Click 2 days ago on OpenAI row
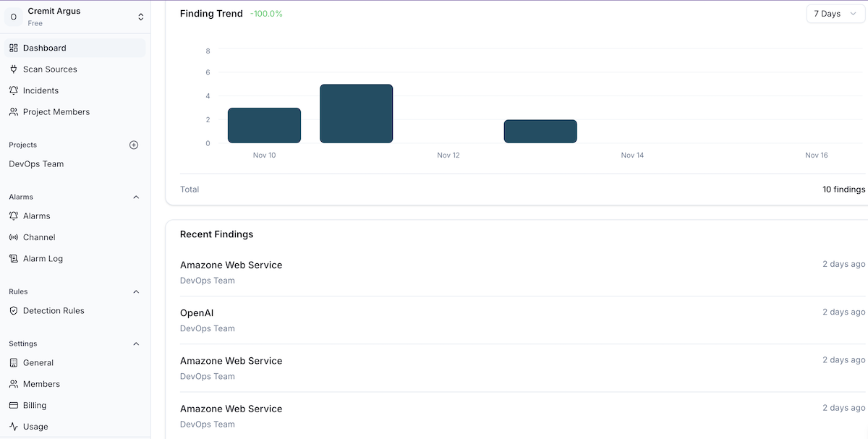Screen dimensions: 868x439 [843, 312]
